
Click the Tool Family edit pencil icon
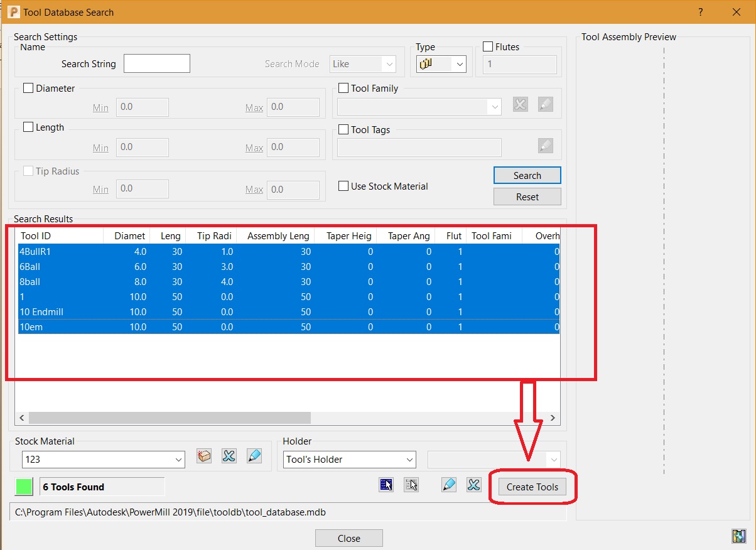(546, 105)
